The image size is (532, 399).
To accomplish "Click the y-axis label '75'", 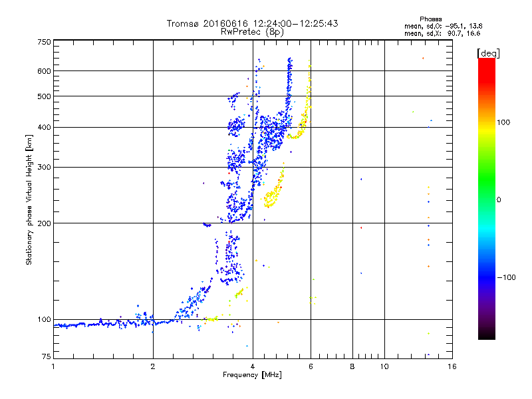I will (x=47, y=356).
